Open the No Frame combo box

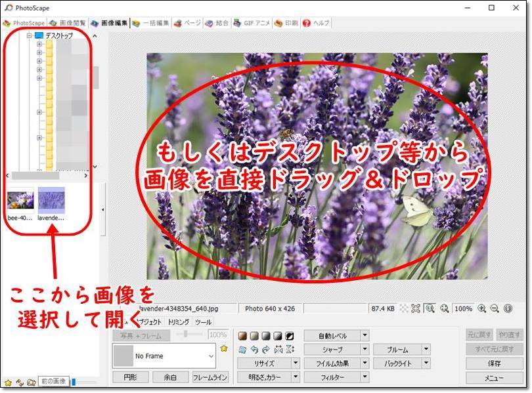pyautogui.click(x=164, y=356)
